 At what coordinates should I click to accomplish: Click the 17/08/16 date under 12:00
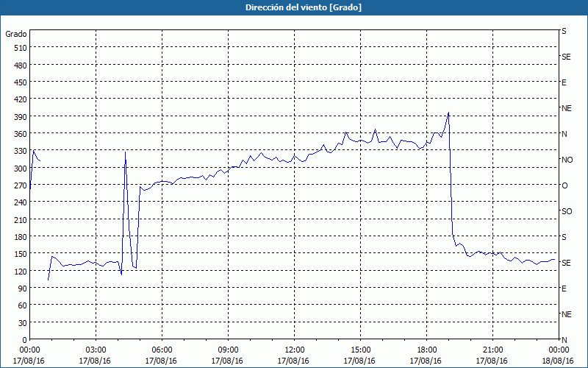click(x=293, y=361)
